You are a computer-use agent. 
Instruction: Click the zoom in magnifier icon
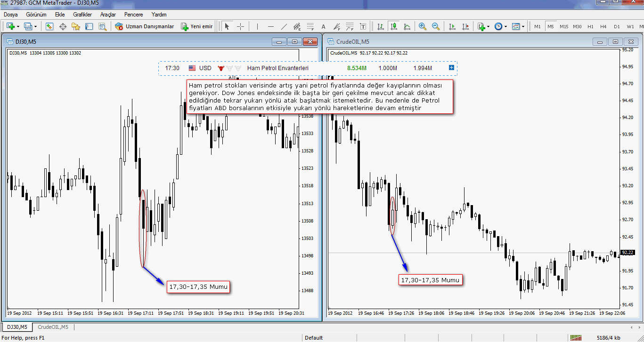click(422, 26)
